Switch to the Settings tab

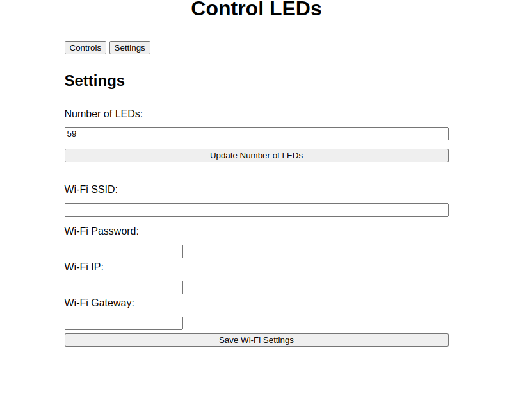tap(129, 48)
